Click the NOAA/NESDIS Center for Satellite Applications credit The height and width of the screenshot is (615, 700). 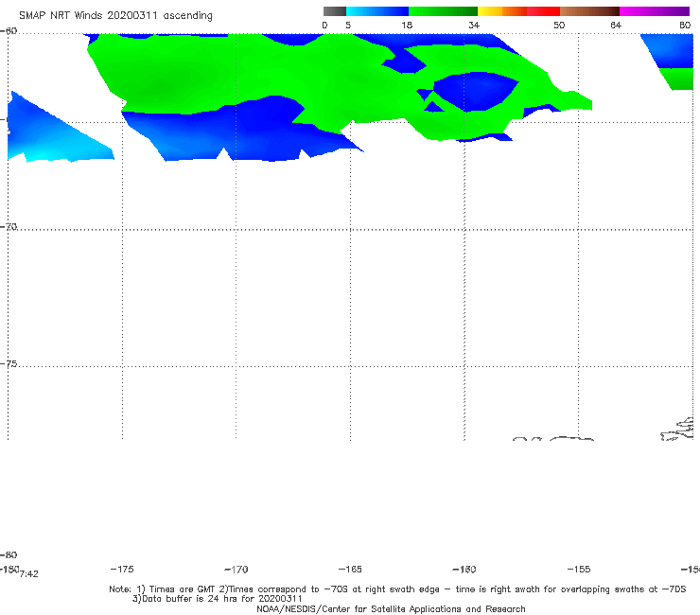click(391, 609)
